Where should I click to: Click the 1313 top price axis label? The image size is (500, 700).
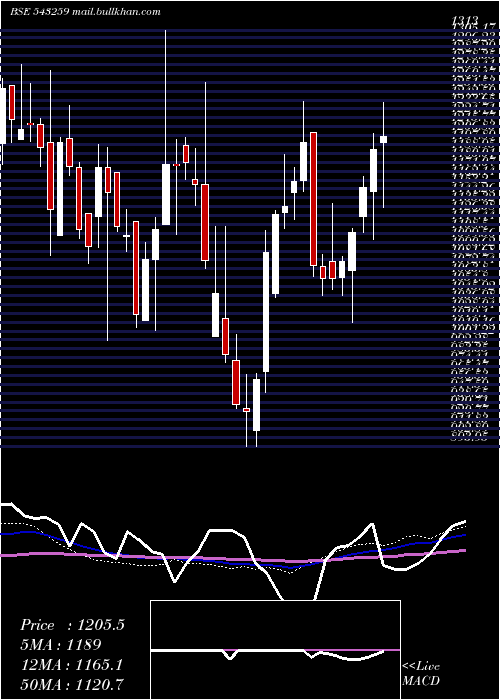click(465, 20)
